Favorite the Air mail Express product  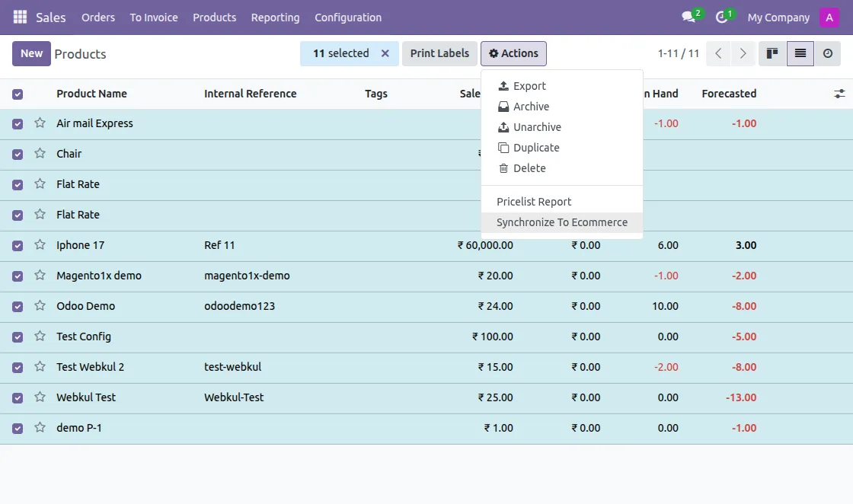click(x=40, y=123)
